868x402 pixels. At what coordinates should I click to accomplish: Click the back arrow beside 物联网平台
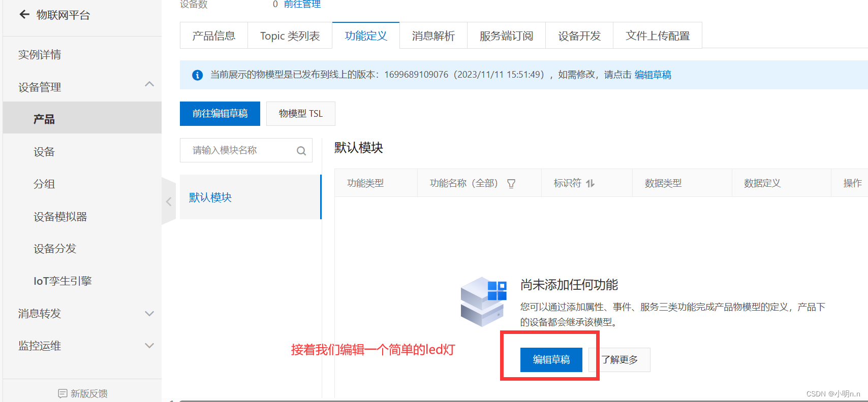24,15
